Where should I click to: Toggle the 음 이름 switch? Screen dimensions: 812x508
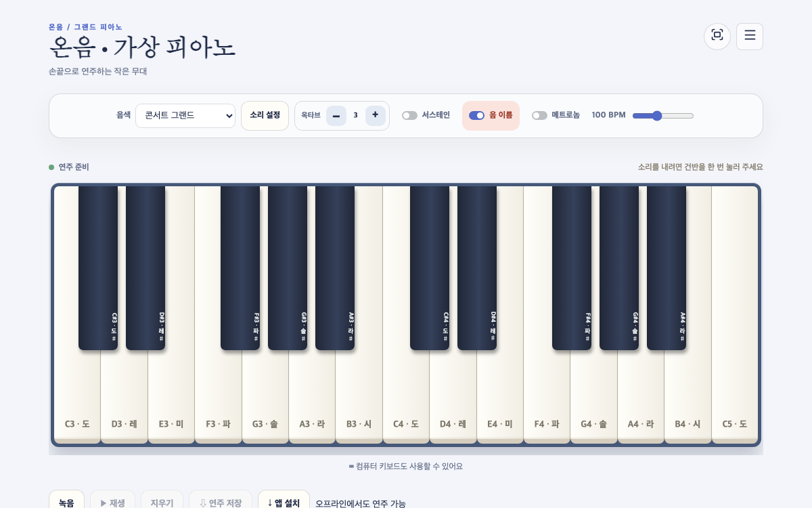pyautogui.click(x=476, y=115)
